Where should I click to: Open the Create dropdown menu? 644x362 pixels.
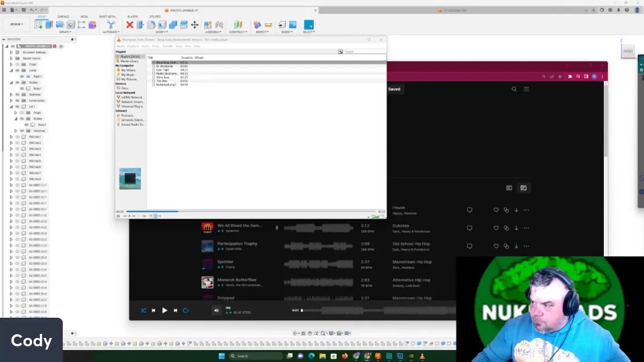[65, 32]
